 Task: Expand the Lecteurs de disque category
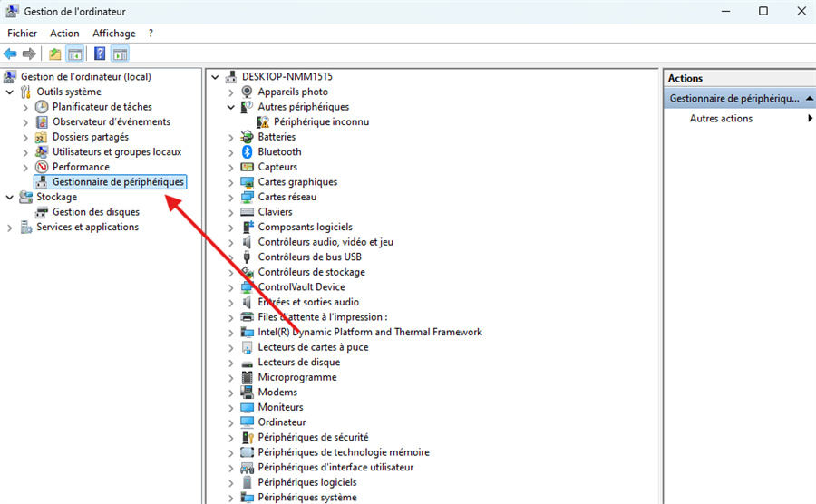click(x=231, y=363)
